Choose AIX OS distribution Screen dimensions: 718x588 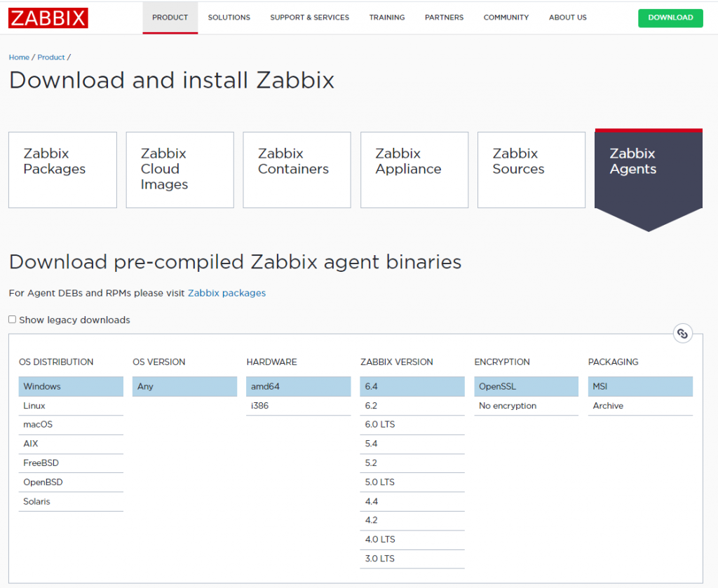coord(71,444)
